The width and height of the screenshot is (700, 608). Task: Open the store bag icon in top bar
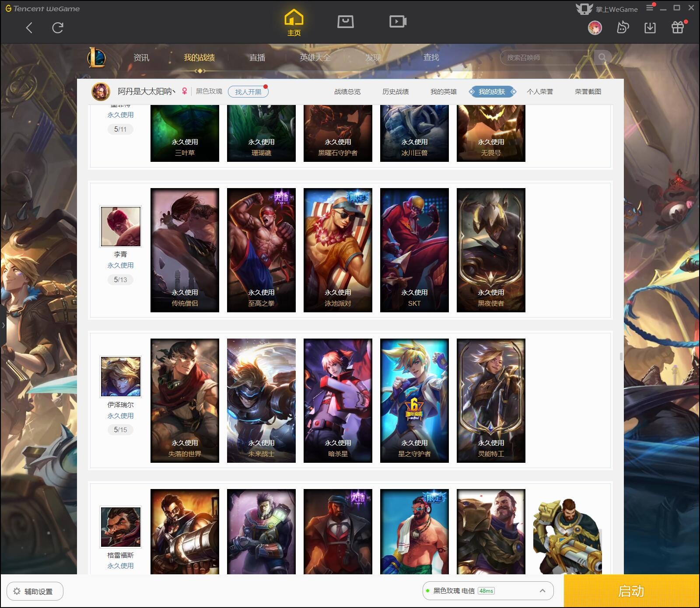(x=346, y=21)
